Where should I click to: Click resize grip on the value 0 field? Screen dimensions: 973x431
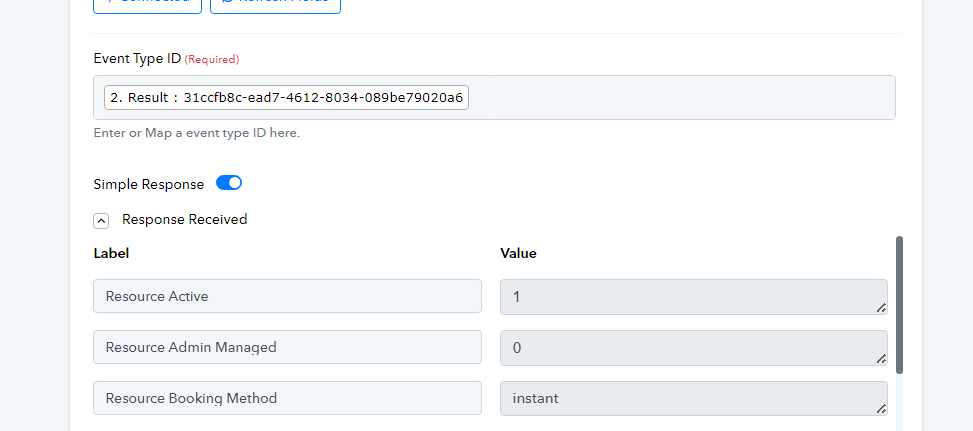(x=881, y=358)
